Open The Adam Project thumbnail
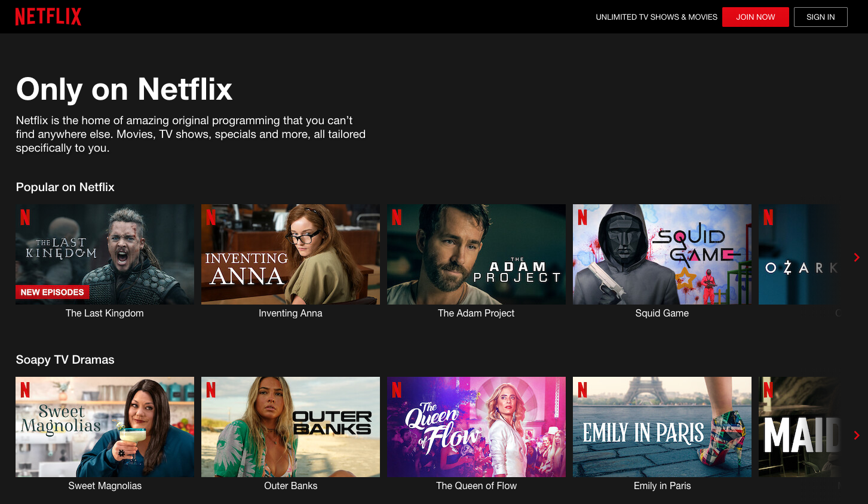 point(476,254)
